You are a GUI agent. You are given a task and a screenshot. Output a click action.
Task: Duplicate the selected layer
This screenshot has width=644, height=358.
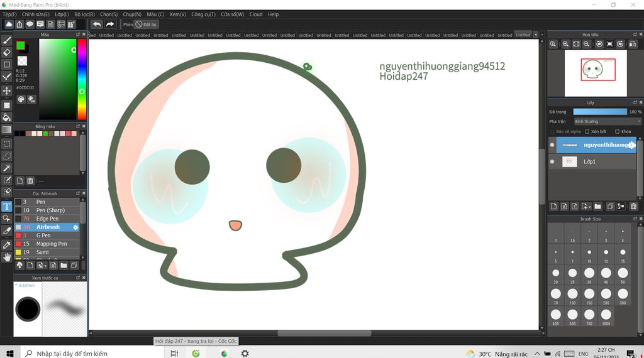pos(610,206)
